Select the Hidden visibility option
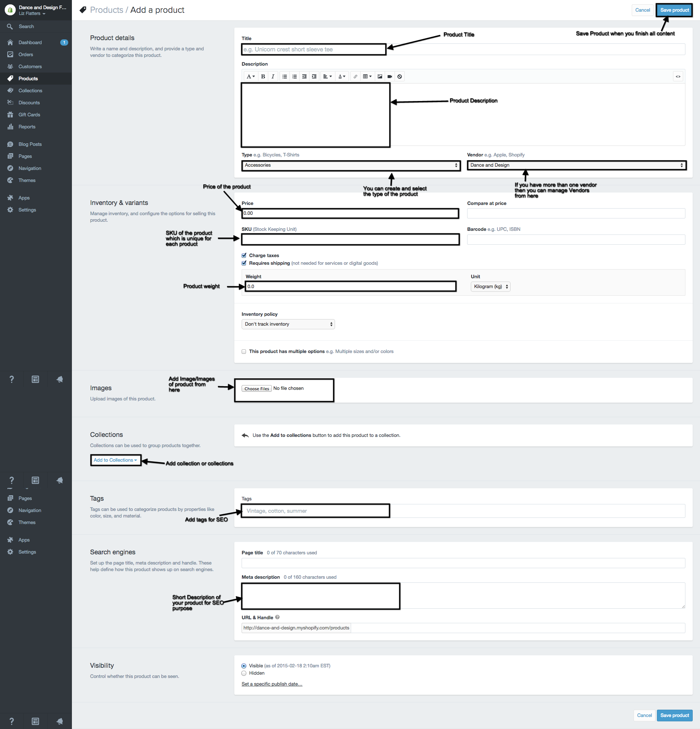The image size is (700, 729). (x=244, y=673)
